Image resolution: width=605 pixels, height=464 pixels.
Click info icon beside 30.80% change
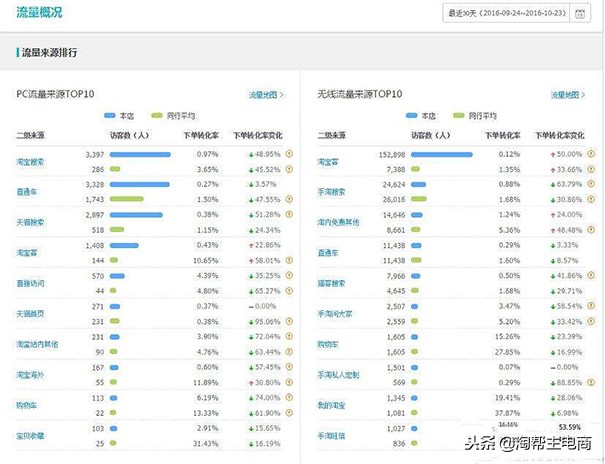pyautogui.click(x=289, y=382)
